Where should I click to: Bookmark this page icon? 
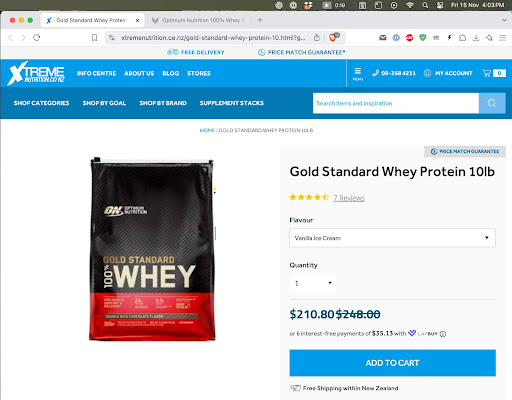[x=94, y=38]
